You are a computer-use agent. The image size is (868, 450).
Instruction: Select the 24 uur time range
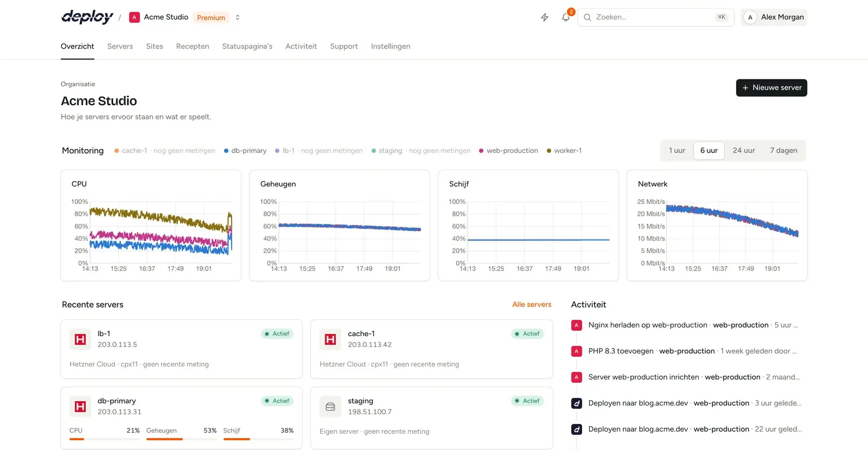tap(744, 151)
